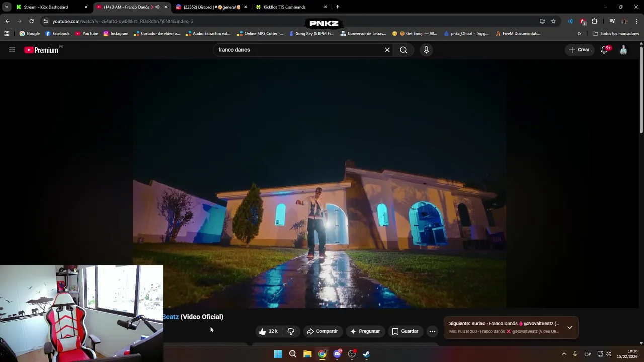This screenshot has height=362, width=644.
Task: Click the video player to pause
Action: point(319,184)
